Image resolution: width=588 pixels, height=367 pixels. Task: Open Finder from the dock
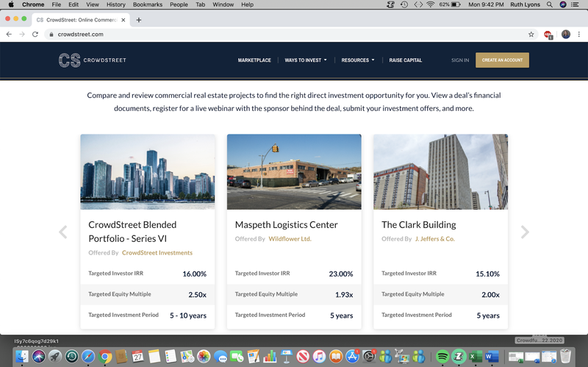tap(22, 356)
